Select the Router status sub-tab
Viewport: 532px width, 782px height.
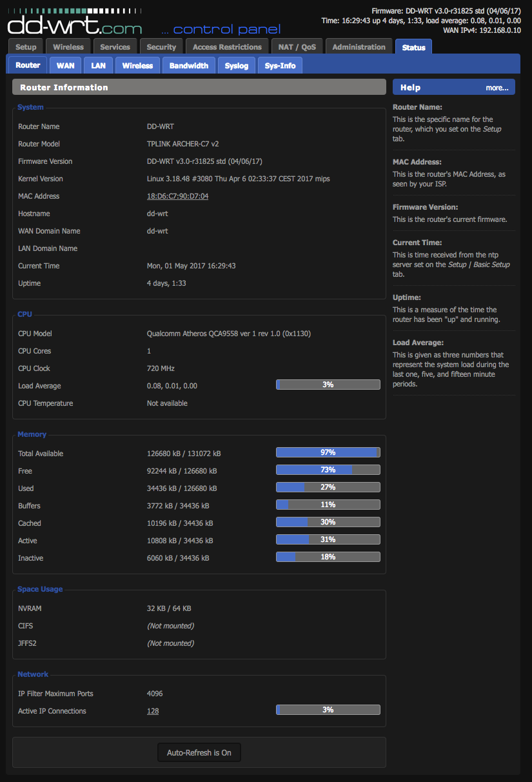(x=28, y=65)
